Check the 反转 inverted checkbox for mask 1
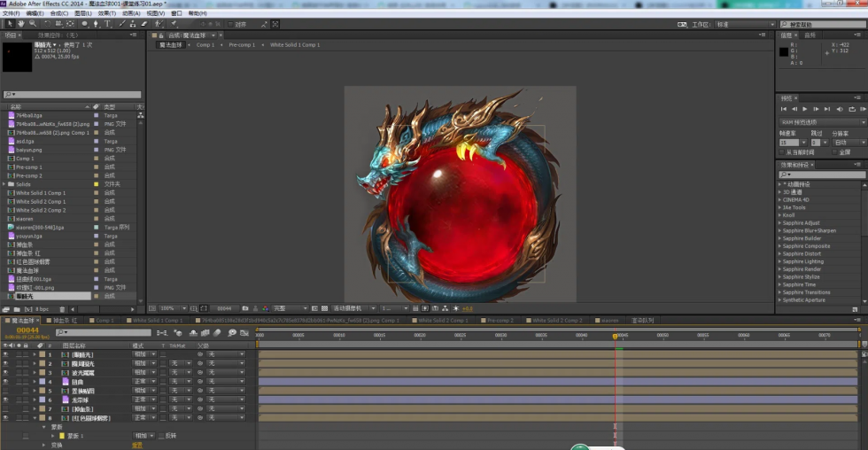 [x=162, y=436]
